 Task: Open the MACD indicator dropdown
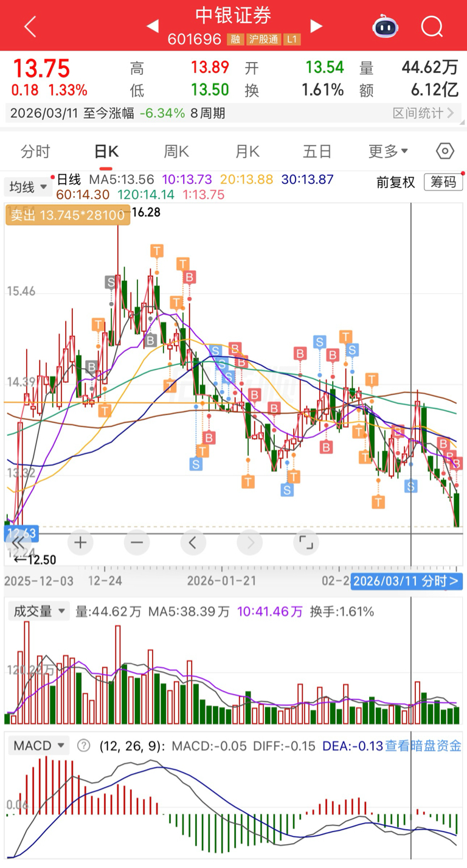(x=40, y=746)
